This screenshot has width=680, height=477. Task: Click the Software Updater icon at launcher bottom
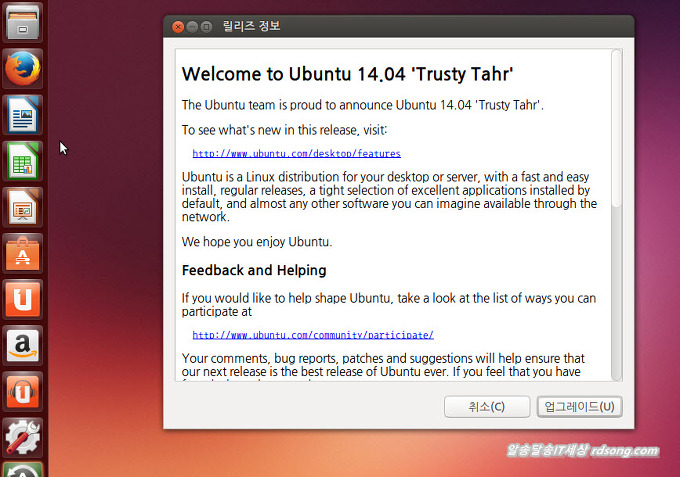(22, 469)
